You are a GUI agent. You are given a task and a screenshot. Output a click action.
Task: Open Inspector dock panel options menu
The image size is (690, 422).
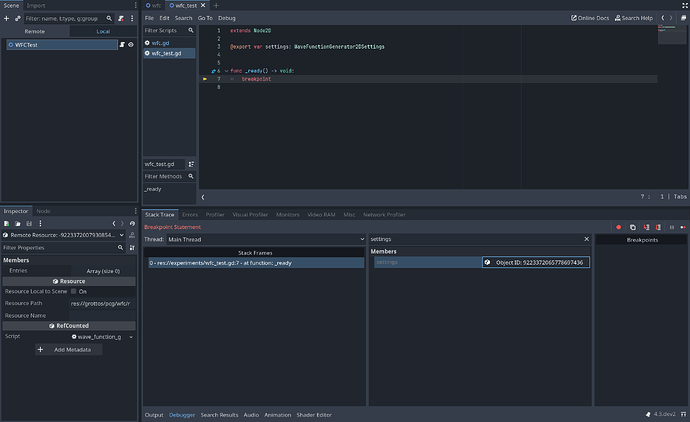(135, 211)
